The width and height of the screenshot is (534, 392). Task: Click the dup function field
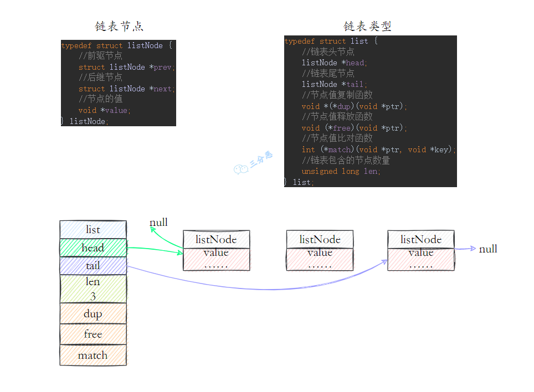pyautogui.click(x=93, y=313)
